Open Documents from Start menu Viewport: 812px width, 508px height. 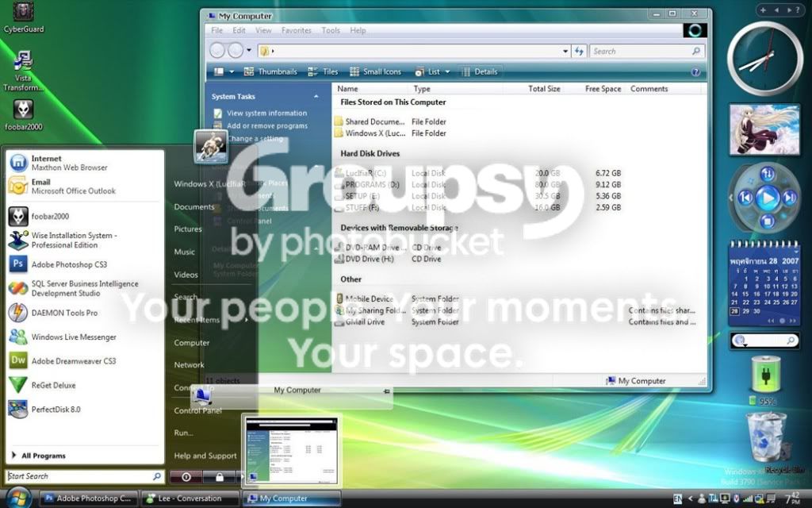coord(194,207)
